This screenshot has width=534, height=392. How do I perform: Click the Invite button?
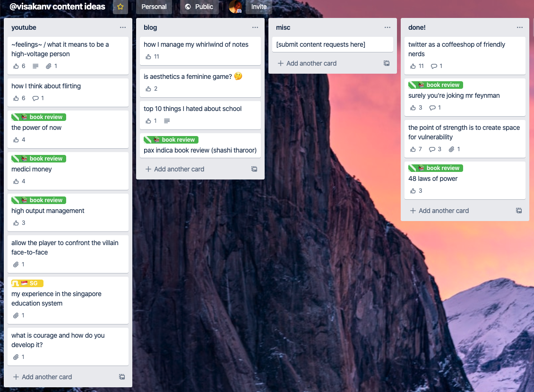259,7
